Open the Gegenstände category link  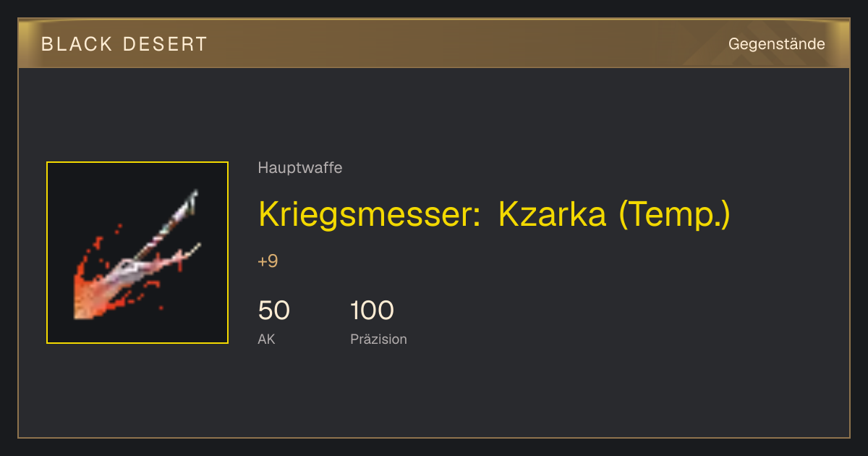[777, 44]
